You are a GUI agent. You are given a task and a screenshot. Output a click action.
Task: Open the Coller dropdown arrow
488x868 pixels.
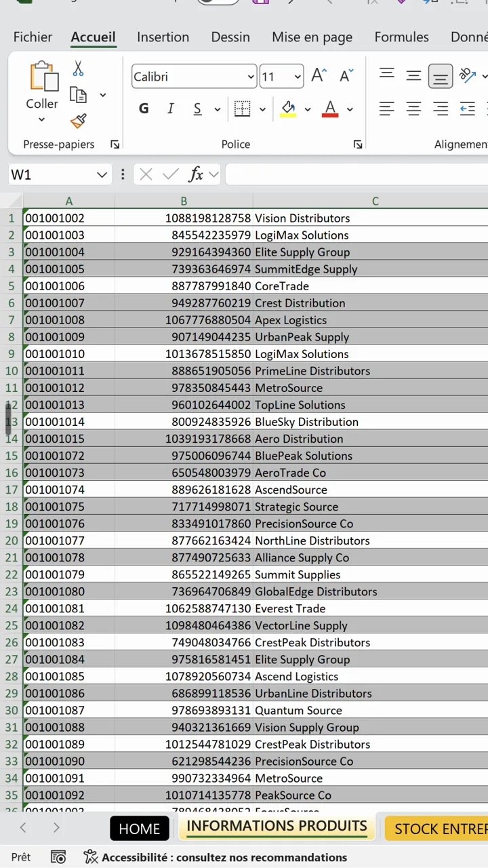[41, 120]
